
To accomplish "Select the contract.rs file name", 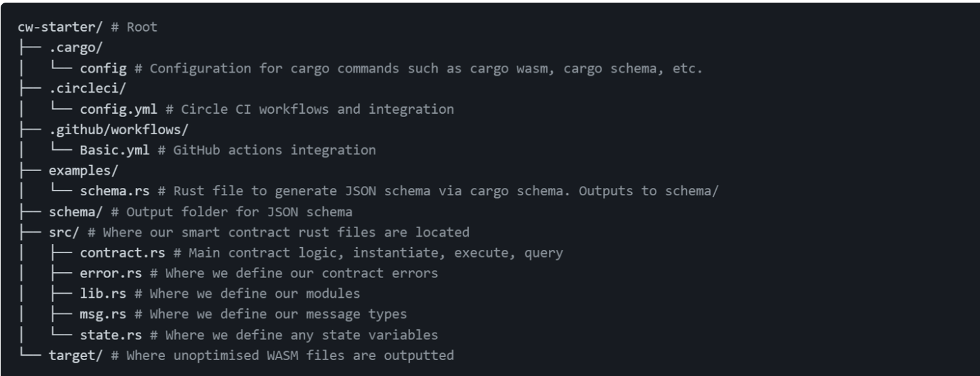I will 118,252.
